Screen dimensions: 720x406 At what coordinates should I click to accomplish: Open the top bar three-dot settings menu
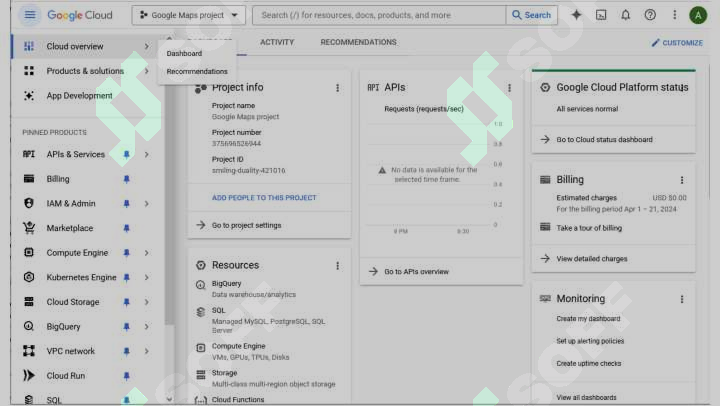pyautogui.click(x=675, y=15)
